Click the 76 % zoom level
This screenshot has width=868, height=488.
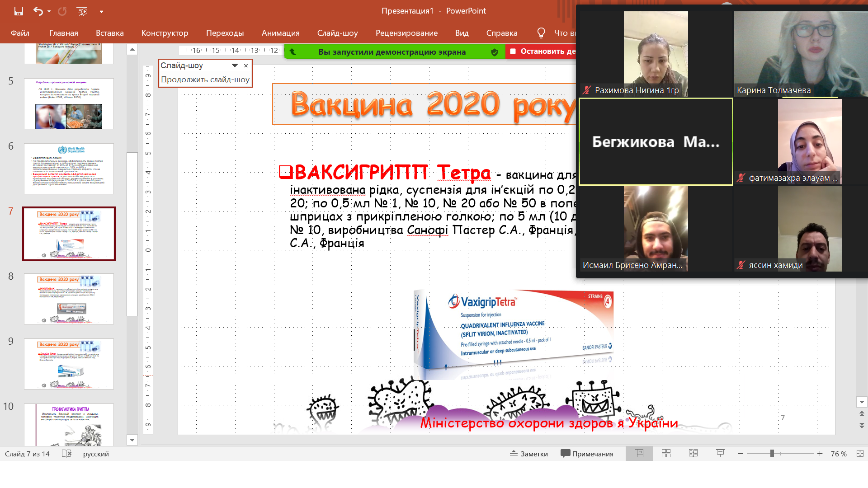(x=839, y=454)
